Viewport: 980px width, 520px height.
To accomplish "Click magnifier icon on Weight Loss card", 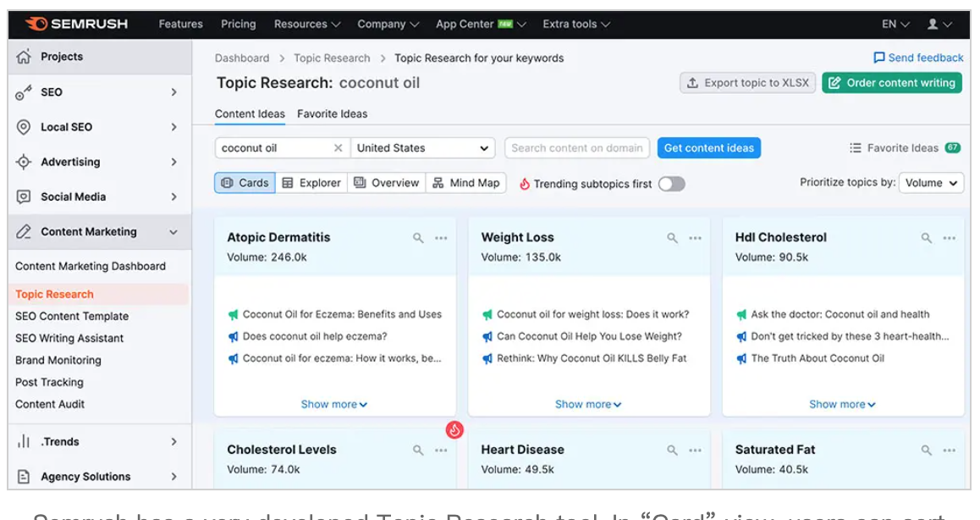I will point(673,238).
